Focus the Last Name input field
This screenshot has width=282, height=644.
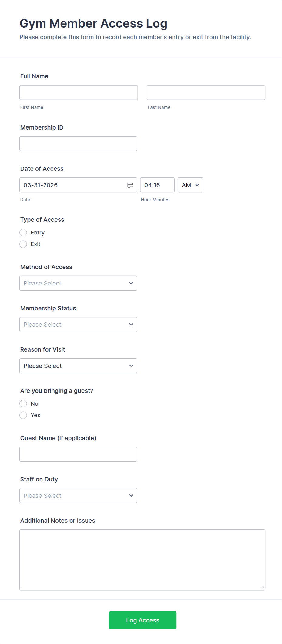[206, 93]
